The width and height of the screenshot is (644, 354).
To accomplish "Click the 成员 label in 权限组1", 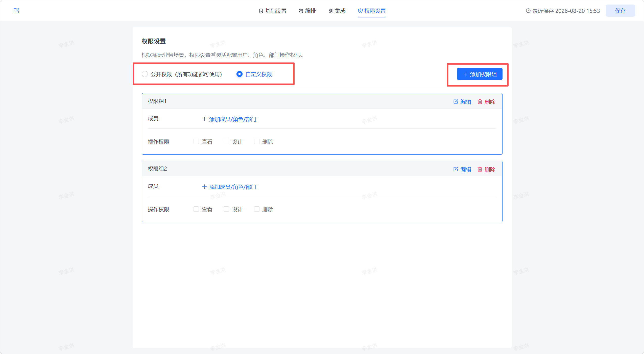I will click(153, 119).
